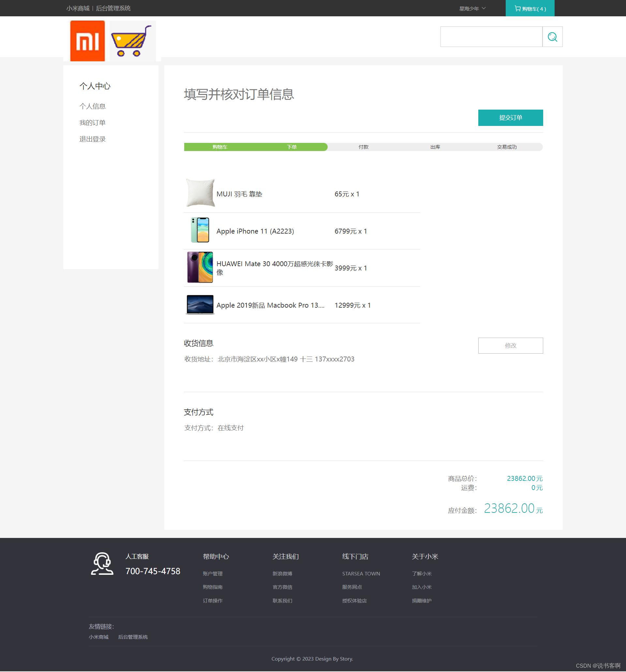Click Apple 2019新品 Macbook Pro name
Viewport: 626px width, 672px height.
[x=270, y=305]
